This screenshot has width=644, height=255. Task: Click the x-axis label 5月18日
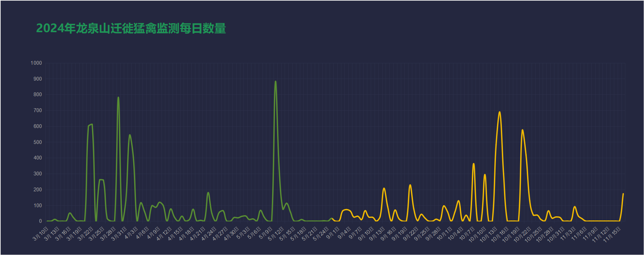[x=299, y=234]
